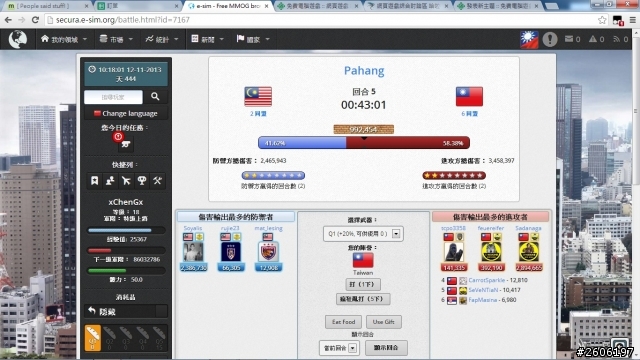
Task: Switch to the e-sim free MMOG tab
Action: click(x=229, y=6)
